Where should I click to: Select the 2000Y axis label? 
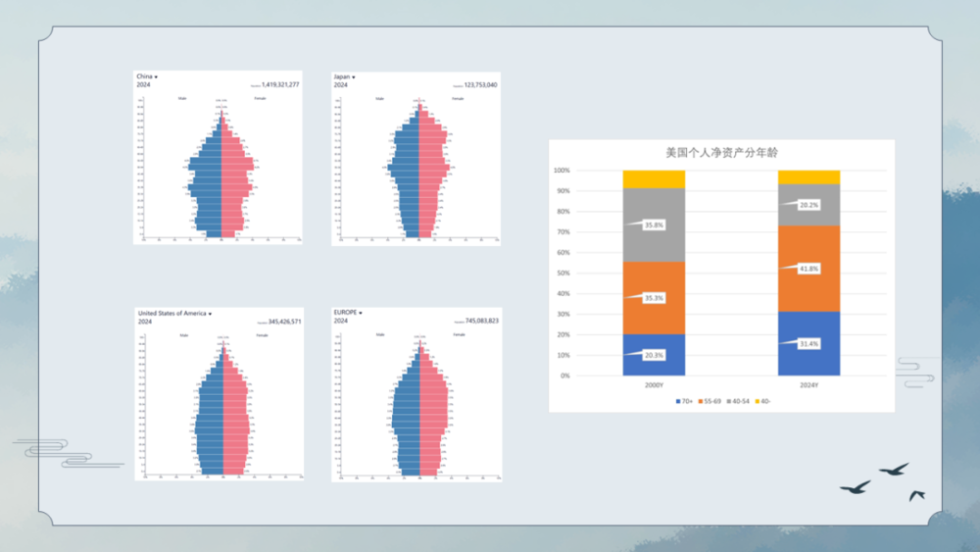coord(654,385)
